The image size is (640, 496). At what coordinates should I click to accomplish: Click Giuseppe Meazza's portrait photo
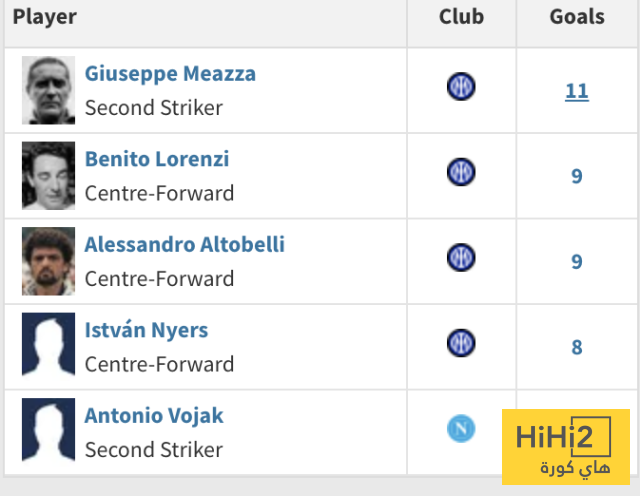48,90
